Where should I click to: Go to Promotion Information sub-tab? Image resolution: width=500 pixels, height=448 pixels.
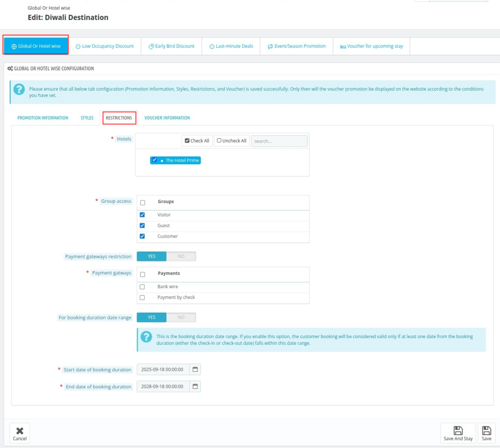(43, 118)
